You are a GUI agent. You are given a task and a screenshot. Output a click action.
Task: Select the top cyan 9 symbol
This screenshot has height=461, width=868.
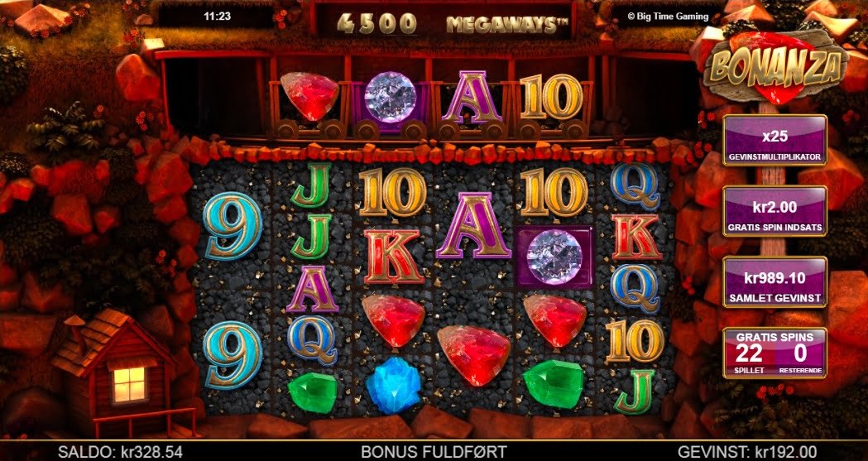click(232, 226)
